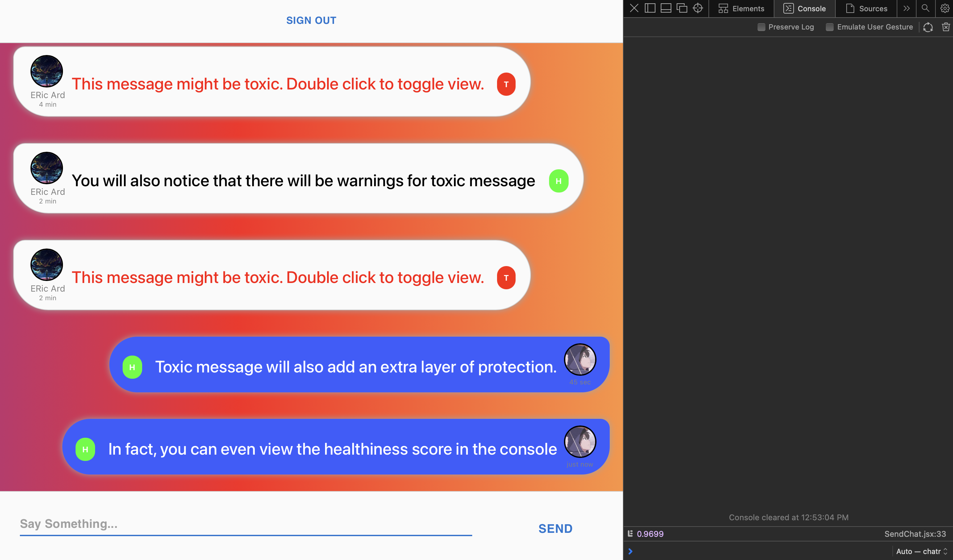Focus the Say Something message field

coord(246,524)
